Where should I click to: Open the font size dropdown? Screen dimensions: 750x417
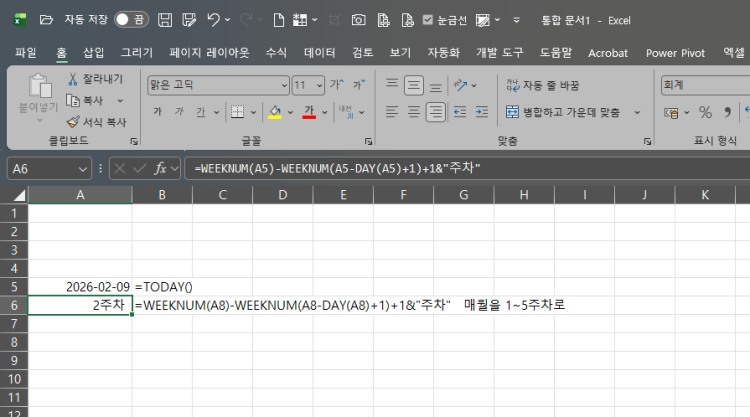[320, 85]
